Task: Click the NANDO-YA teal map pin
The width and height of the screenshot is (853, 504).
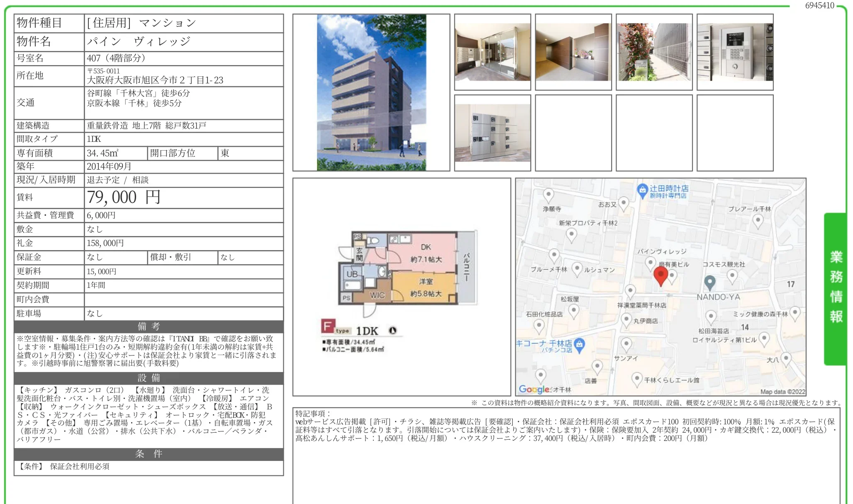Action: [710, 282]
